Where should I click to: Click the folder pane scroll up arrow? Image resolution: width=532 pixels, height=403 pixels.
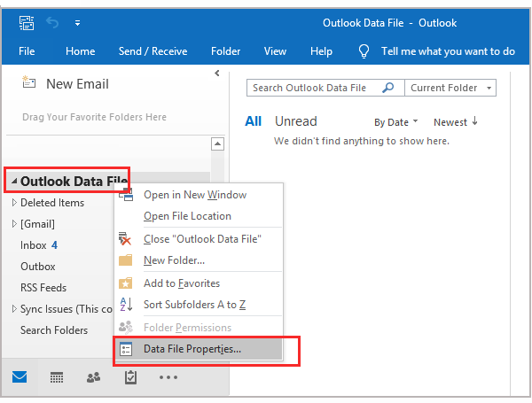point(217,144)
